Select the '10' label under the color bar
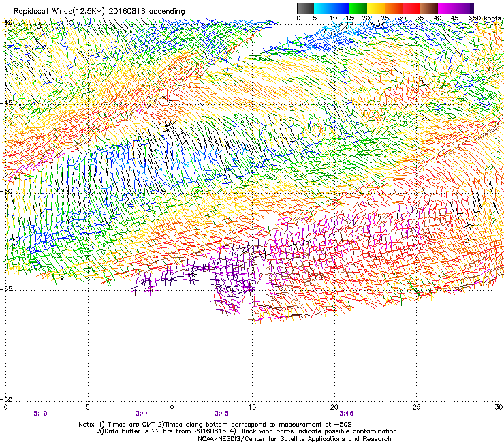This screenshot has width=504, height=443. coord(333,18)
